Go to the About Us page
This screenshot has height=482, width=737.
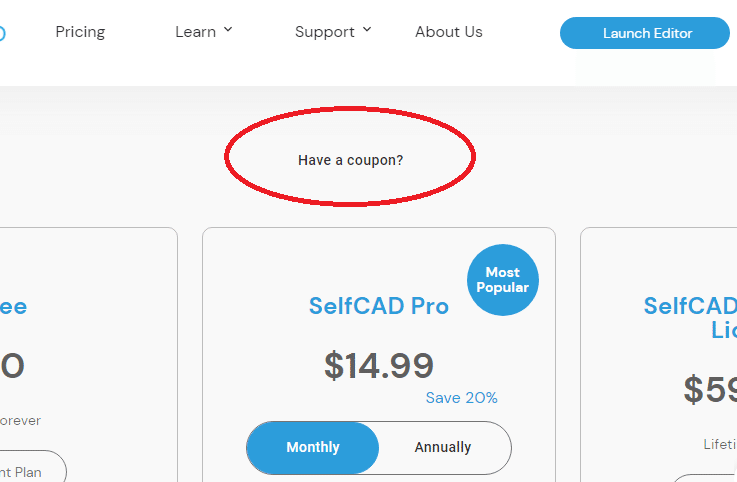[x=448, y=32]
